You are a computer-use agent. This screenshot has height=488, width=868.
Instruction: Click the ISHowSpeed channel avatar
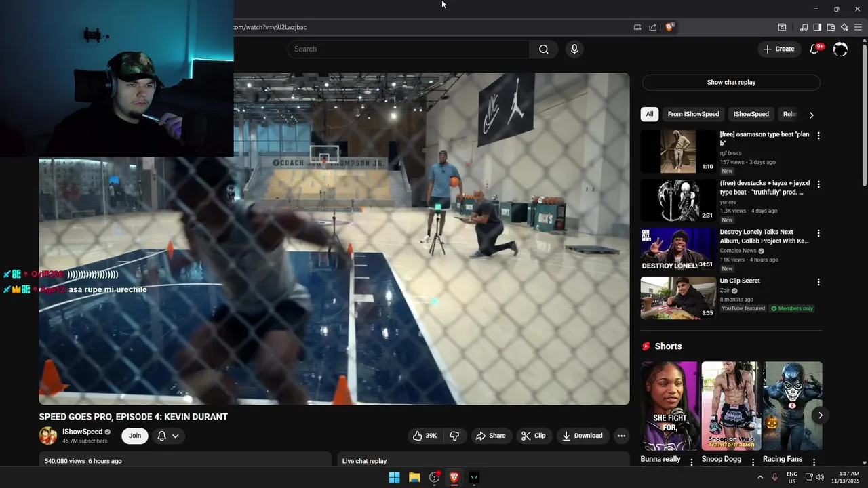pyautogui.click(x=48, y=436)
